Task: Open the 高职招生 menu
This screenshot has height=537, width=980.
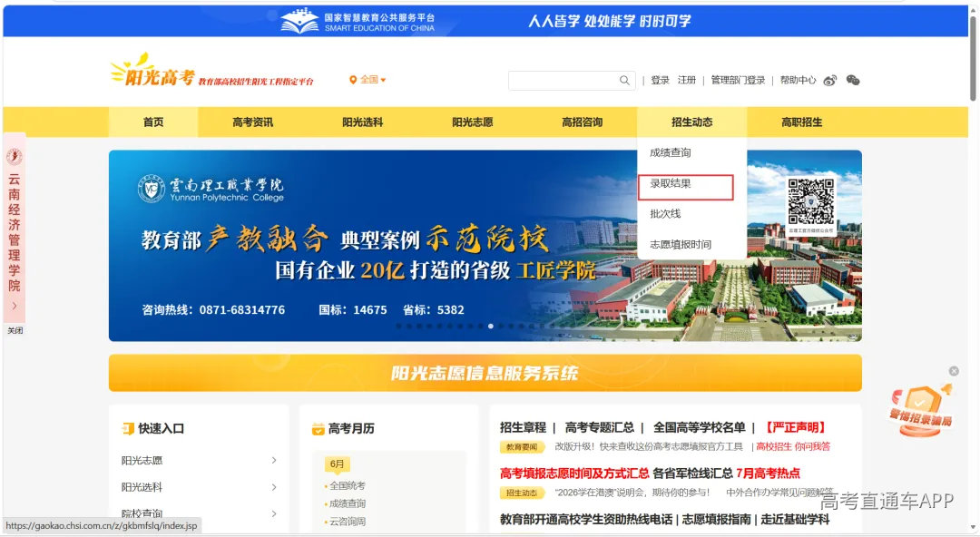Action: (x=802, y=122)
